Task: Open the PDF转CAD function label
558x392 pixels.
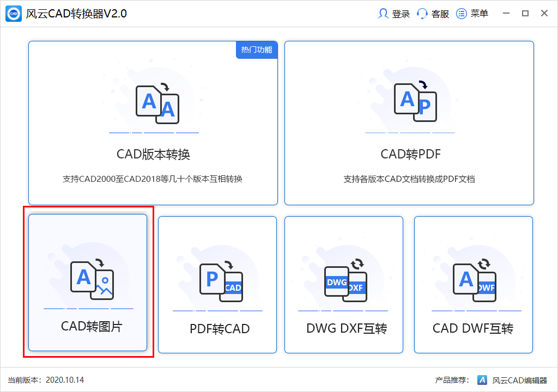Action: pos(220,329)
